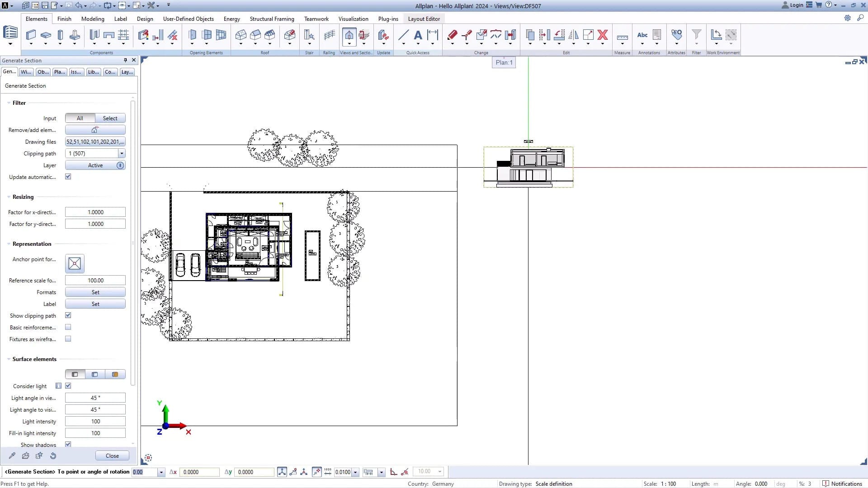
Task: Collapse the Resizing section
Action: [9, 197]
